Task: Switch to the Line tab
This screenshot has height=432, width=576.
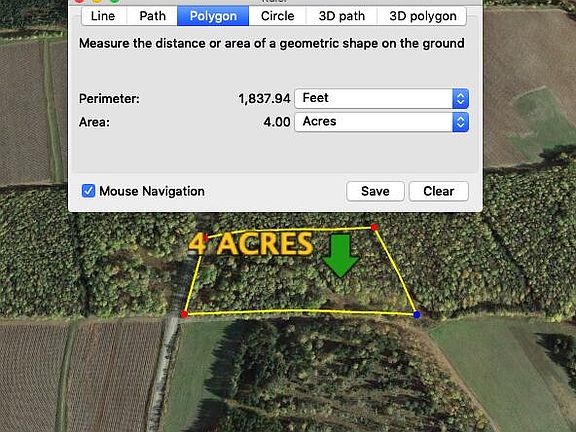Action: pyautogui.click(x=103, y=16)
